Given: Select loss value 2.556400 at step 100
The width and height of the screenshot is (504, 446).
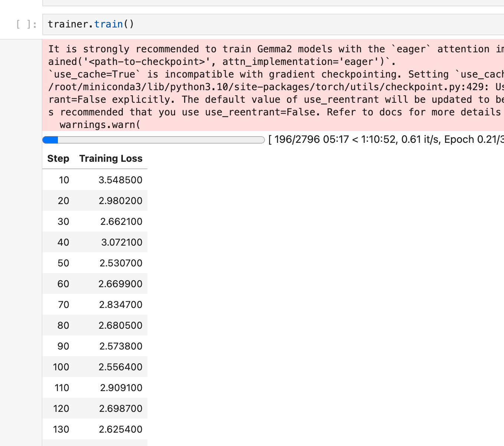Looking at the screenshot, I should point(120,367).
